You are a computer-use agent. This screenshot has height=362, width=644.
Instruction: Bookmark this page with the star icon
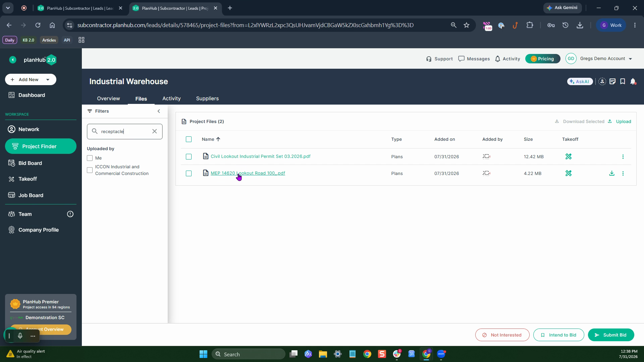pos(467,25)
